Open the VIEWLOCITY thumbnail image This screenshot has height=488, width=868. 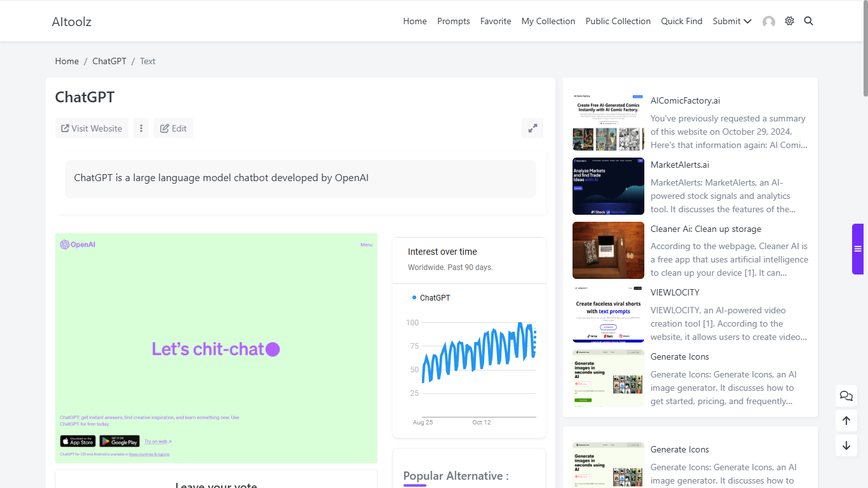[x=608, y=314]
